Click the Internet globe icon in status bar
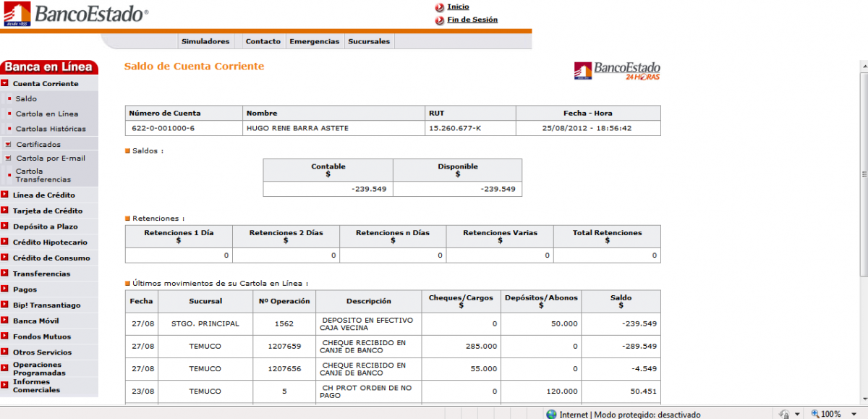 coord(552,414)
